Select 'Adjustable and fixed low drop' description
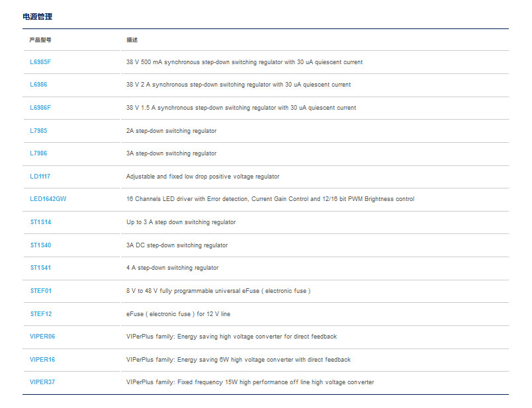Viewport: 532px width, 408px height. pyautogui.click(x=202, y=177)
